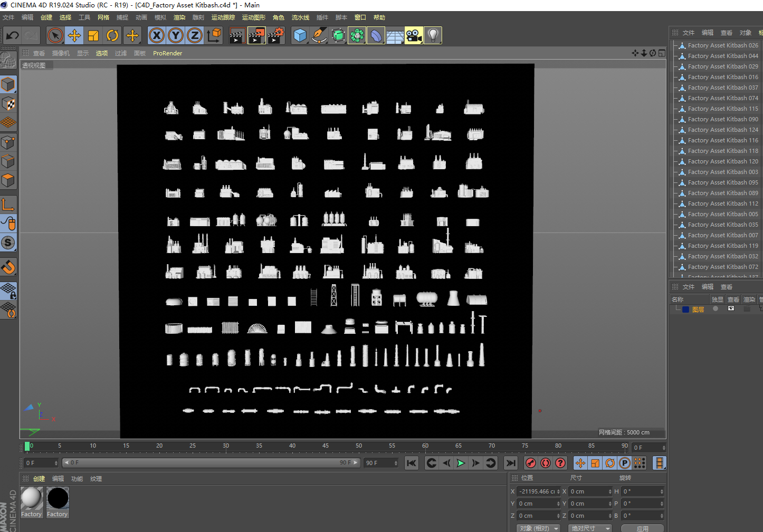Open the Spline Pen tool
763x532 pixels.
click(319, 36)
